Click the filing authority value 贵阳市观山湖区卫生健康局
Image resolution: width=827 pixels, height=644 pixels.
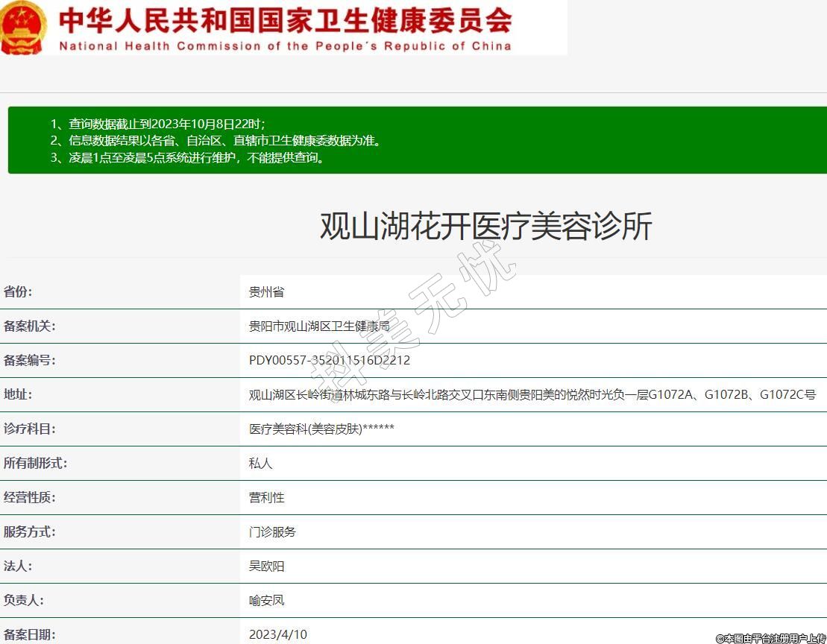point(319,326)
